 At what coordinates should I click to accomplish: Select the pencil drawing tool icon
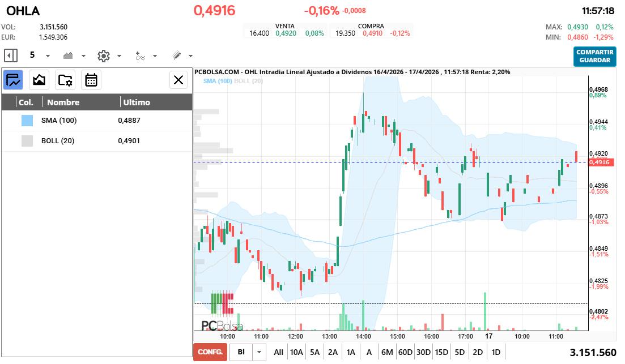pyautogui.click(x=177, y=55)
